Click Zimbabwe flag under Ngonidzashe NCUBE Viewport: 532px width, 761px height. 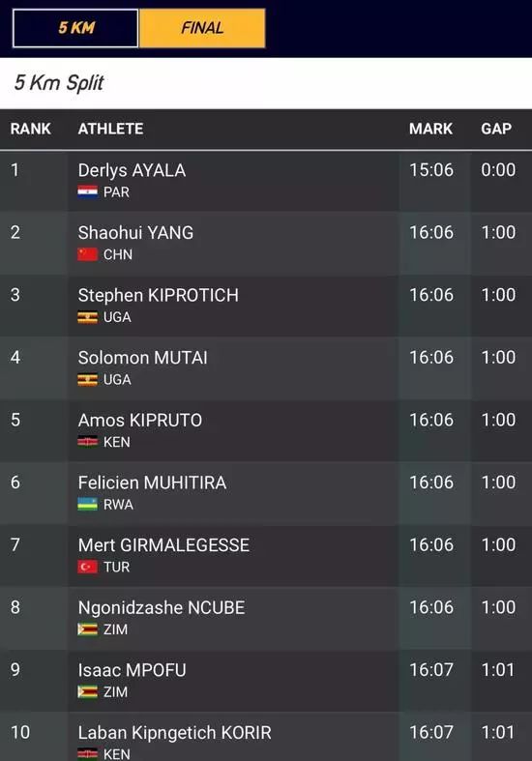pos(87,629)
